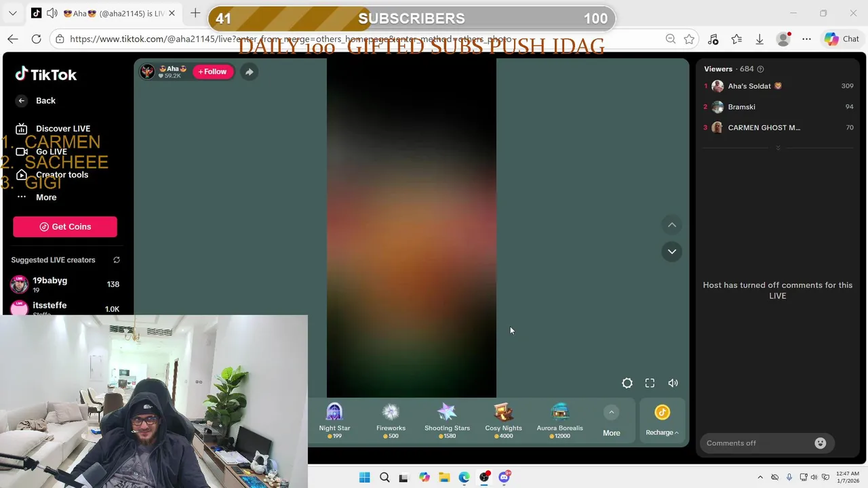This screenshot has height=488, width=868.
Task: Click the Aha host profile avatar
Action: [147, 71]
